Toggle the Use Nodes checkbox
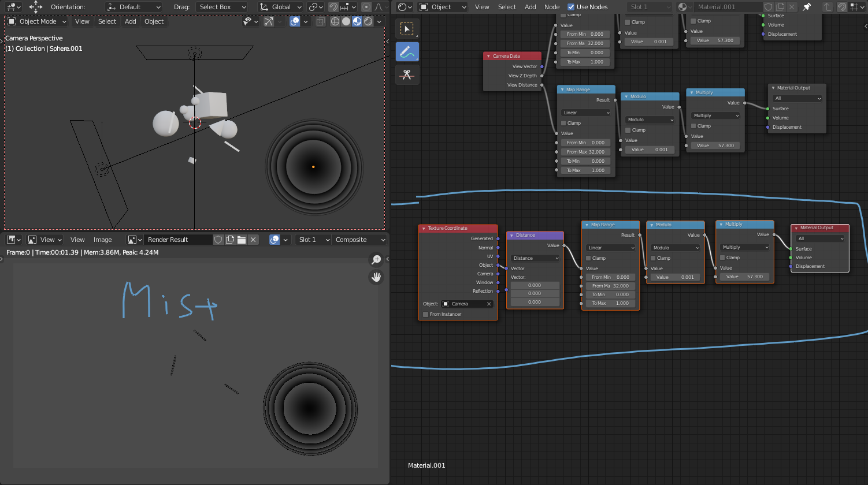 click(571, 7)
